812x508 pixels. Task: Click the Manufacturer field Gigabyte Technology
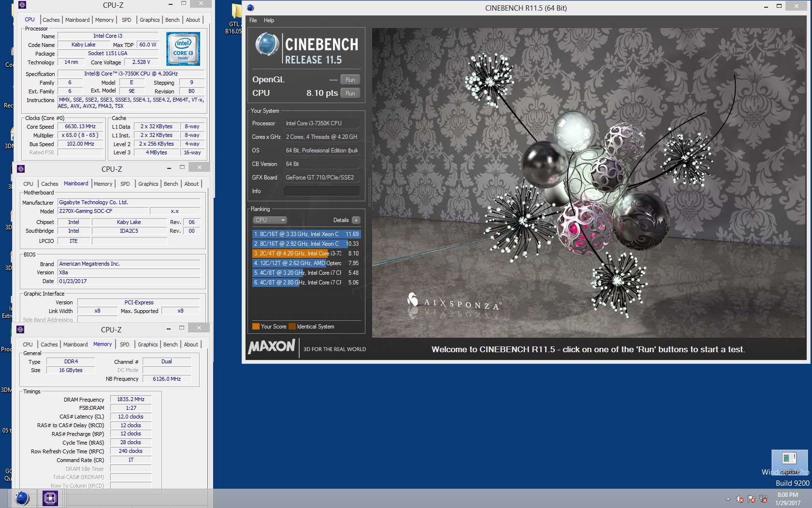pyautogui.click(x=129, y=203)
